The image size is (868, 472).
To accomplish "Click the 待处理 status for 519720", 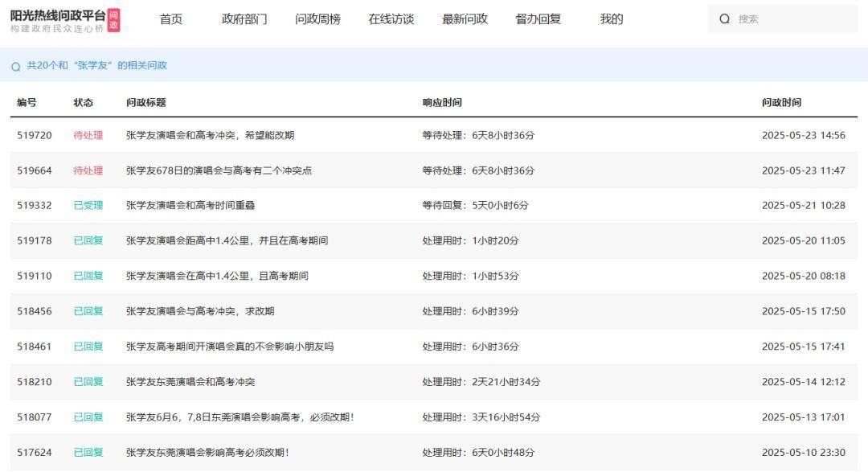I will click(x=88, y=135).
